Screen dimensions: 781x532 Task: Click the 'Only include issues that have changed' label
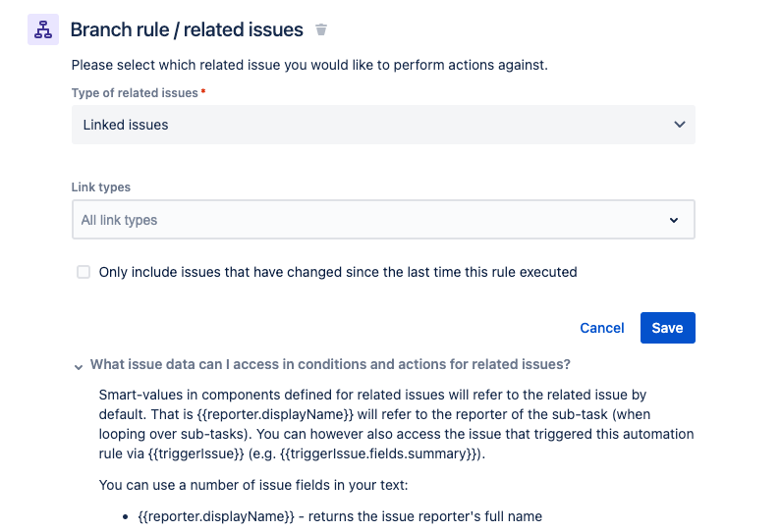pyautogui.click(x=338, y=272)
